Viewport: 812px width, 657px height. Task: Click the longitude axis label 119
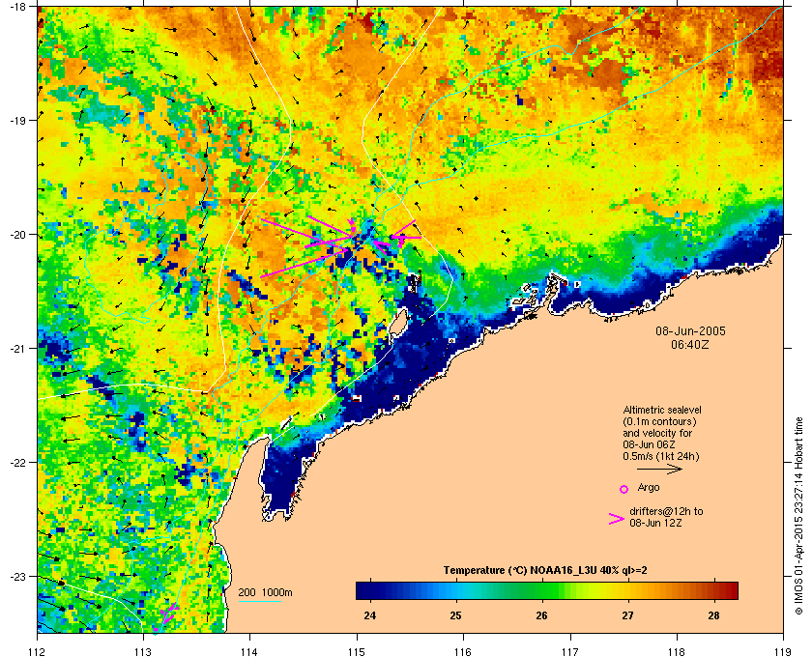pos(783,652)
